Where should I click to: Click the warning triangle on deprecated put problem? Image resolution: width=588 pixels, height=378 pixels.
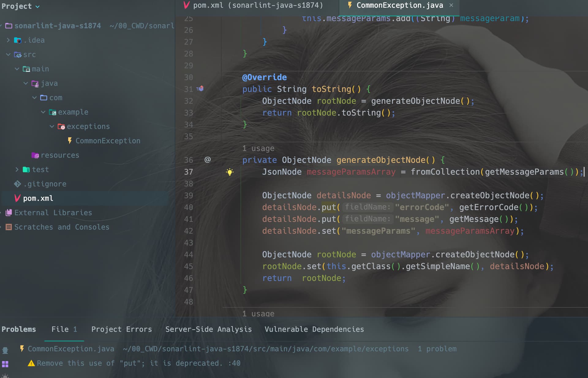coord(31,363)
